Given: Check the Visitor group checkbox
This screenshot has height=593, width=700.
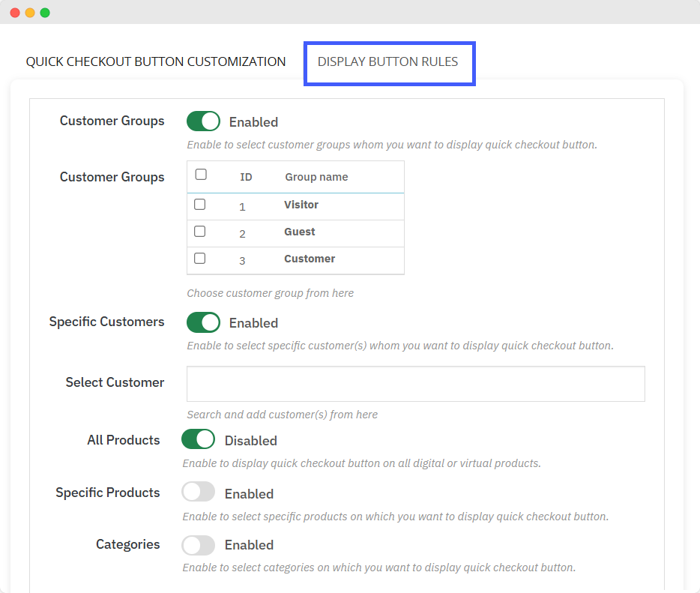Looking at the screenshot, I should tap(200, 204).
